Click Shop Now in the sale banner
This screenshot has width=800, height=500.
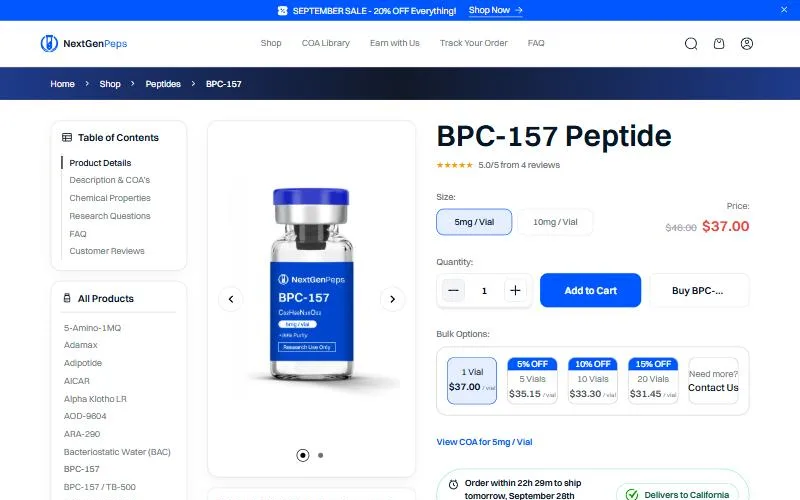coord(495,10)
